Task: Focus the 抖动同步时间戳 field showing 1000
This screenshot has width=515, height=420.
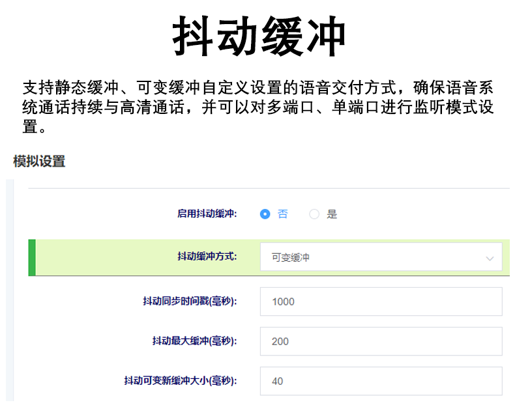Action: click(x=381, y=301)
